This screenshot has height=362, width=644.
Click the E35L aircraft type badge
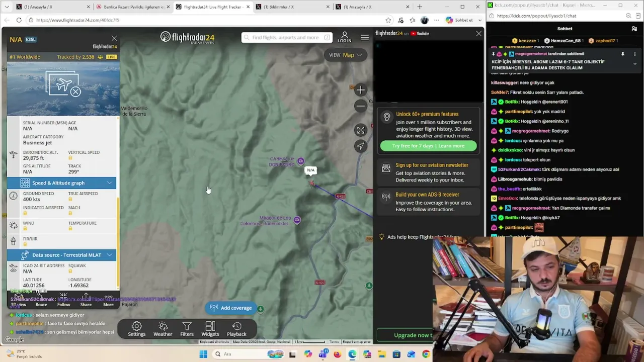coord(31,39)
